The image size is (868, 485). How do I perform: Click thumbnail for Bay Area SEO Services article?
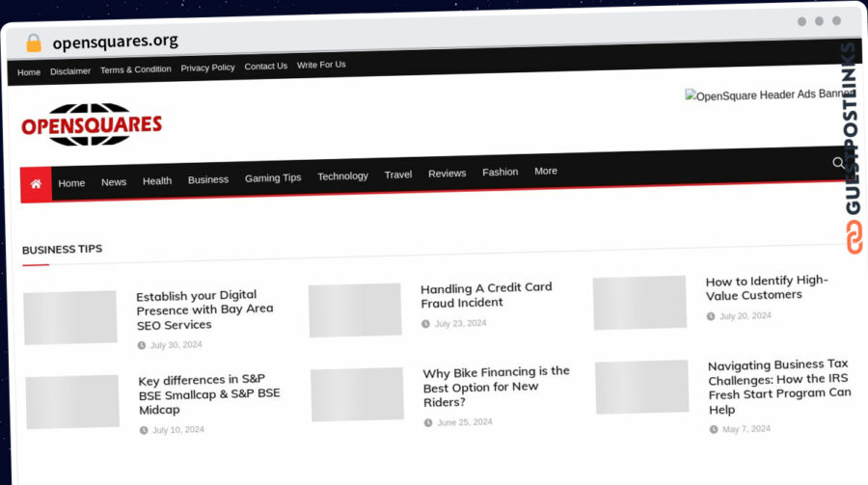coord(70,317)
